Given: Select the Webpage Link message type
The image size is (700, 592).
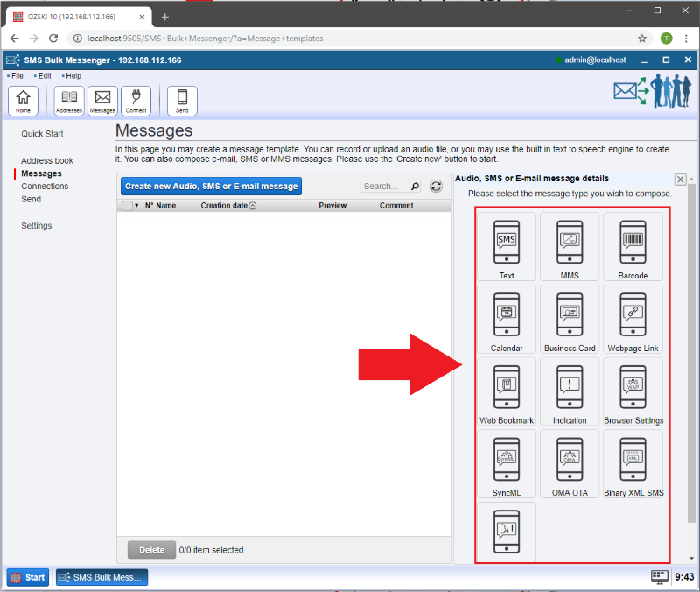Looking at the screenshot, I should (x=633, y=319).
